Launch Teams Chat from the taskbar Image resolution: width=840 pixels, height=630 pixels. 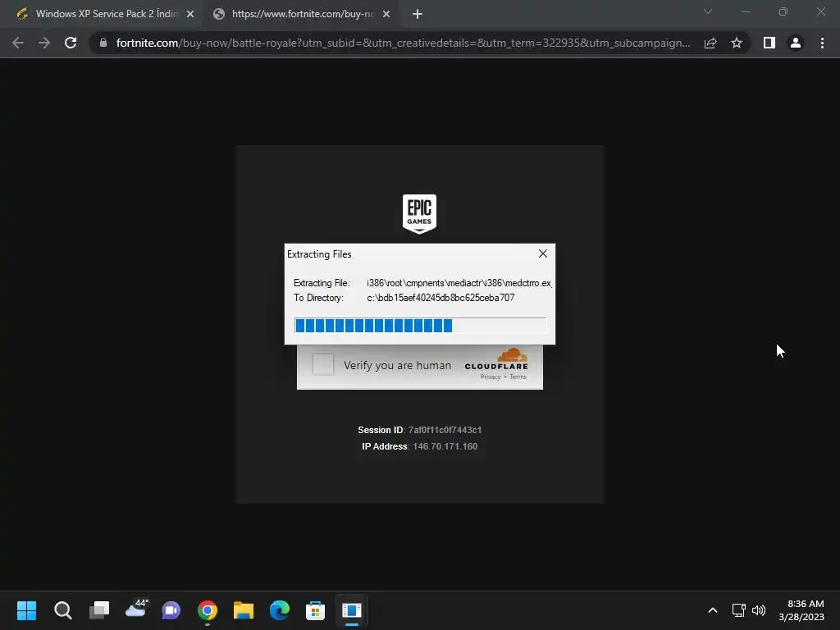click(171, 610)
